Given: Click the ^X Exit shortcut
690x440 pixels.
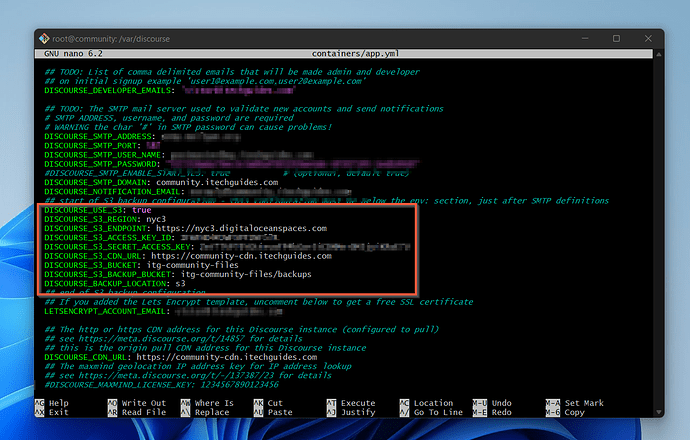Looking at the screenshot, I should (x=52, y=412).
